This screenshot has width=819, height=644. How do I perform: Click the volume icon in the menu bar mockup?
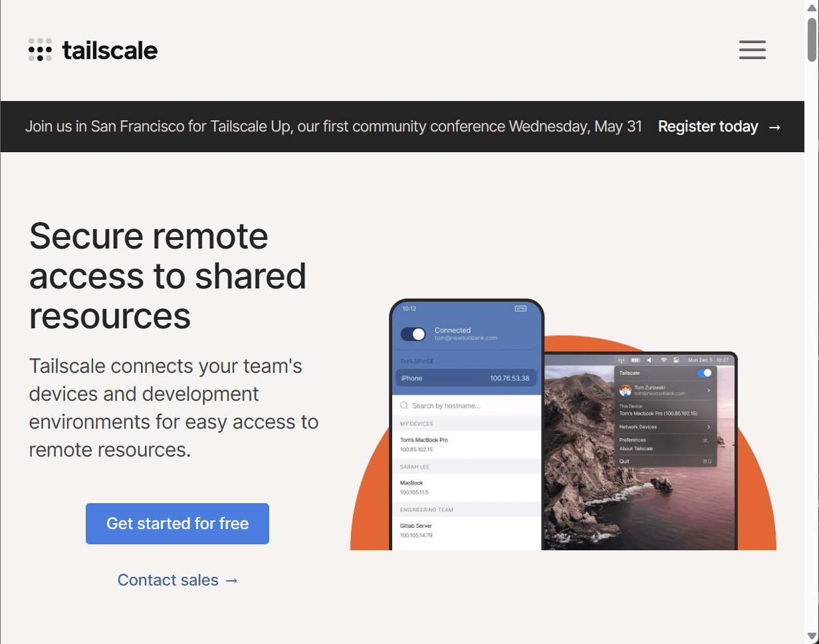649,360
